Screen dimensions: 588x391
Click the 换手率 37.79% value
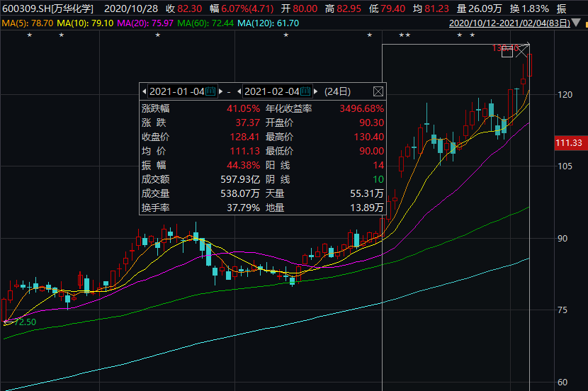(243, 208)
